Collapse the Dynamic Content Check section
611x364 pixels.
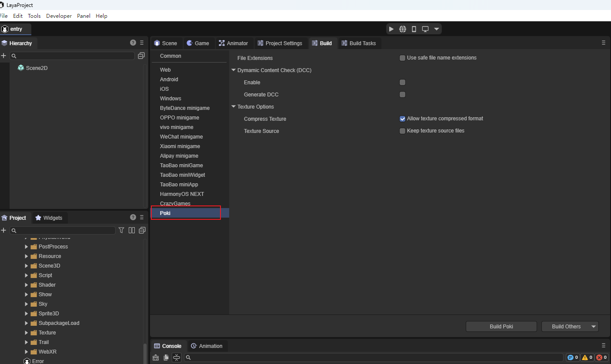point(234,70)
